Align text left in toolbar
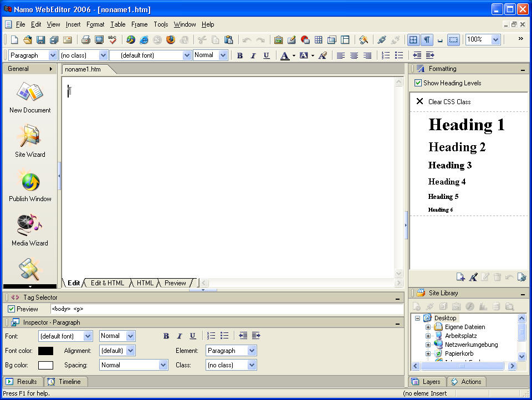The width and height of the screenshot is (532, 400). 341,55
